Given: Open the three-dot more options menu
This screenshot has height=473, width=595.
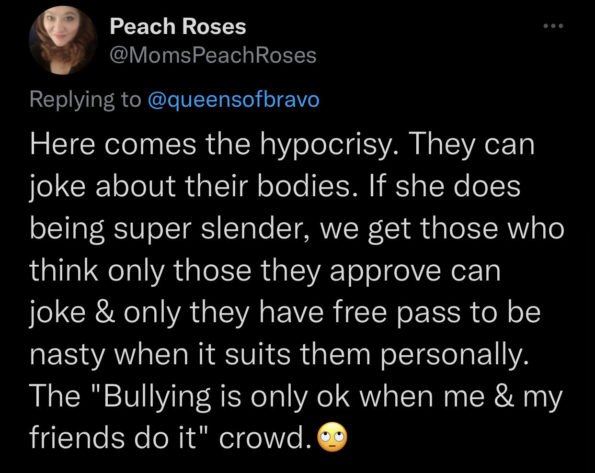Looking at the screenshot, I should [553, 26].
